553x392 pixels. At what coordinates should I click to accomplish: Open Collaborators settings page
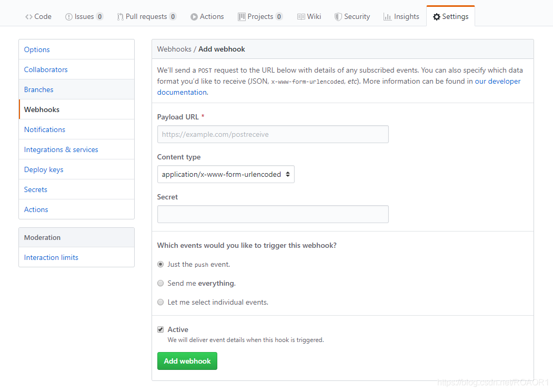click(x=76, y=69)
